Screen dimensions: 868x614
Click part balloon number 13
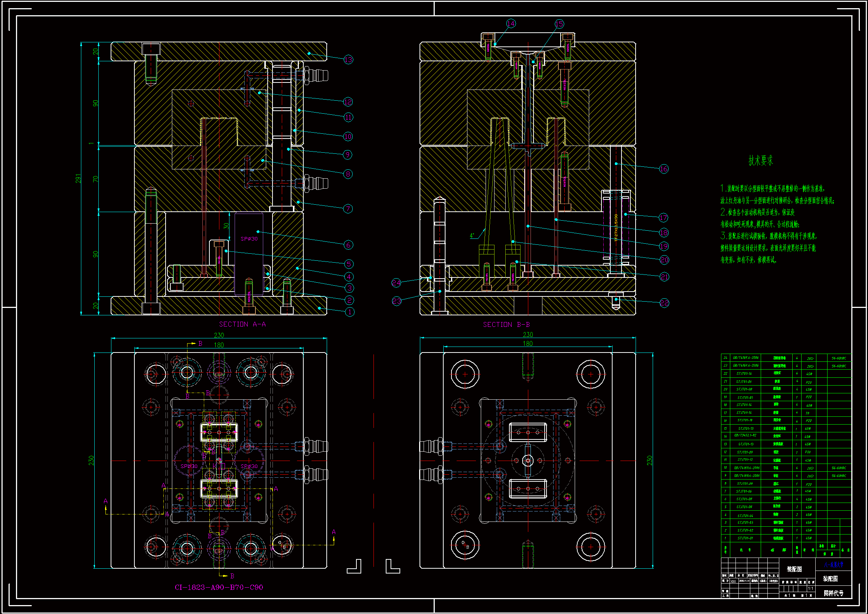click(x=348, y=59)
